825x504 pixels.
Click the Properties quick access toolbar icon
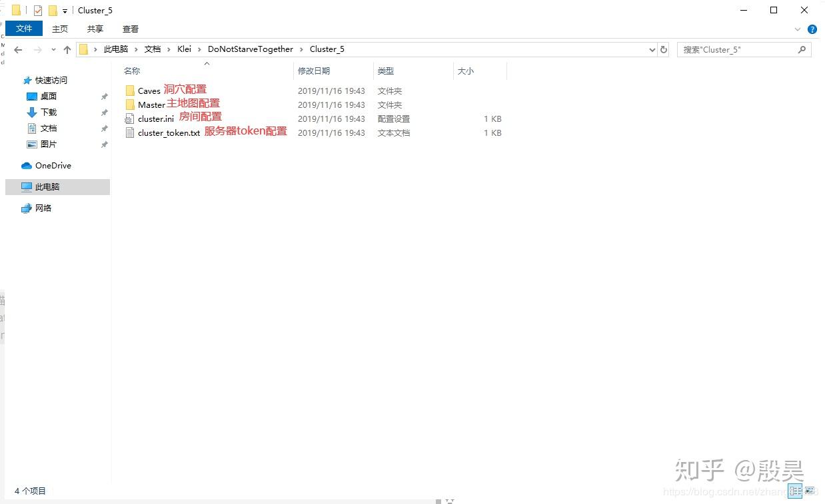[37, 10]
